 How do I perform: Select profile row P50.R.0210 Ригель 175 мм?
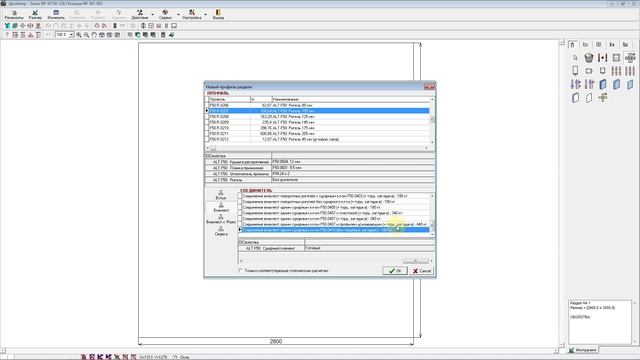coord(319,128)
